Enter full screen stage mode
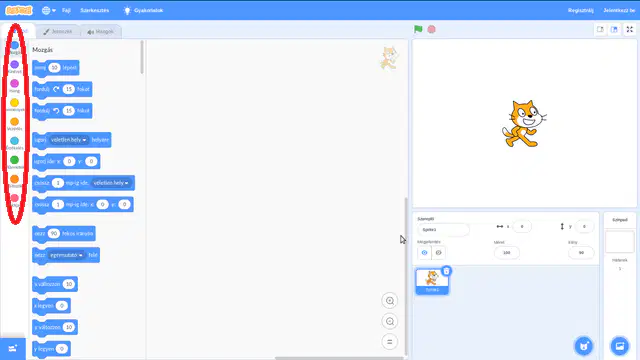The width and height of the screenshot is (640, 360). click(x=629, y=29)
